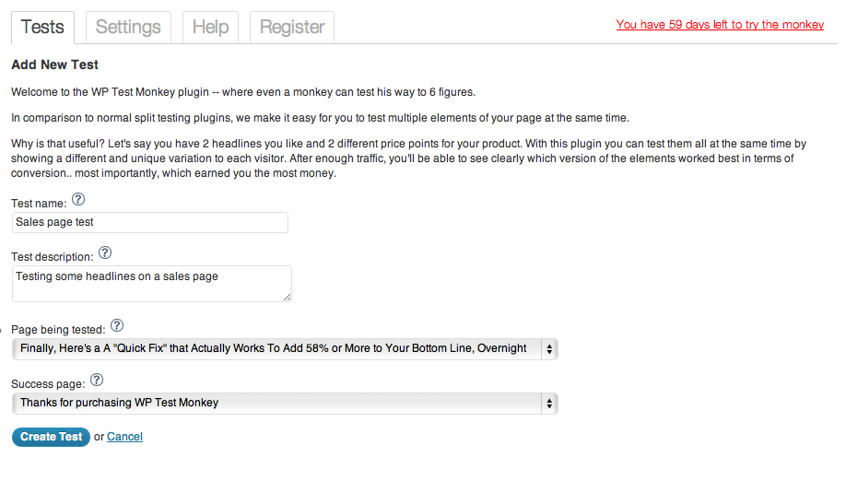Grab the Test description resize handle
Screen dimensions: 846x504
(287, 297)
